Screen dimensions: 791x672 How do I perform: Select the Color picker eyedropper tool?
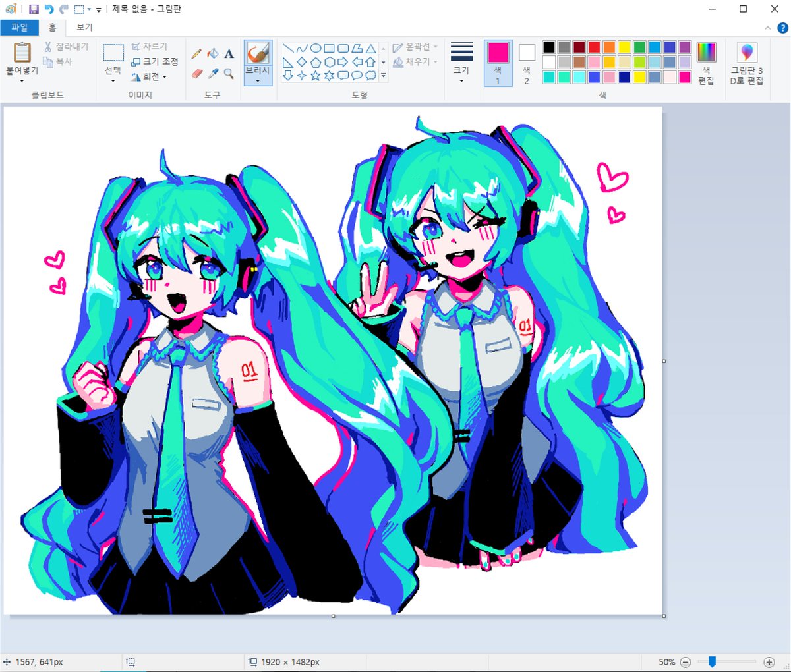click(x=212, y=74)
